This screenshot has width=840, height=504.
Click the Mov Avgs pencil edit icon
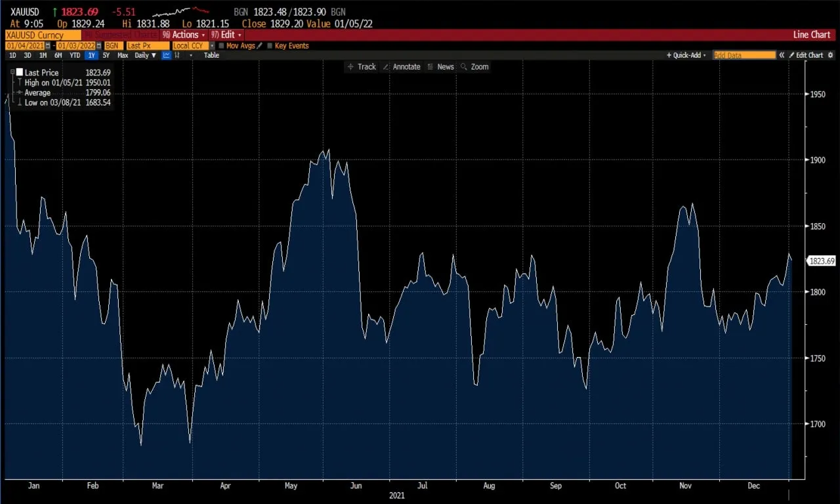tap(261, 45)
